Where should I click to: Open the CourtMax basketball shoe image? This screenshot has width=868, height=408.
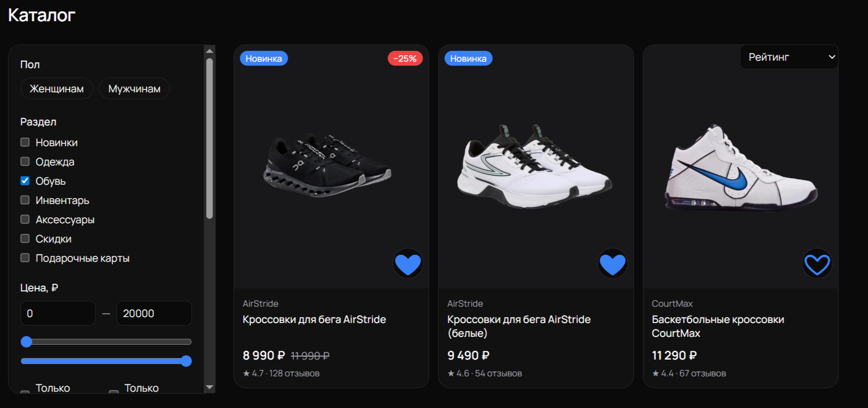(740, 167)
